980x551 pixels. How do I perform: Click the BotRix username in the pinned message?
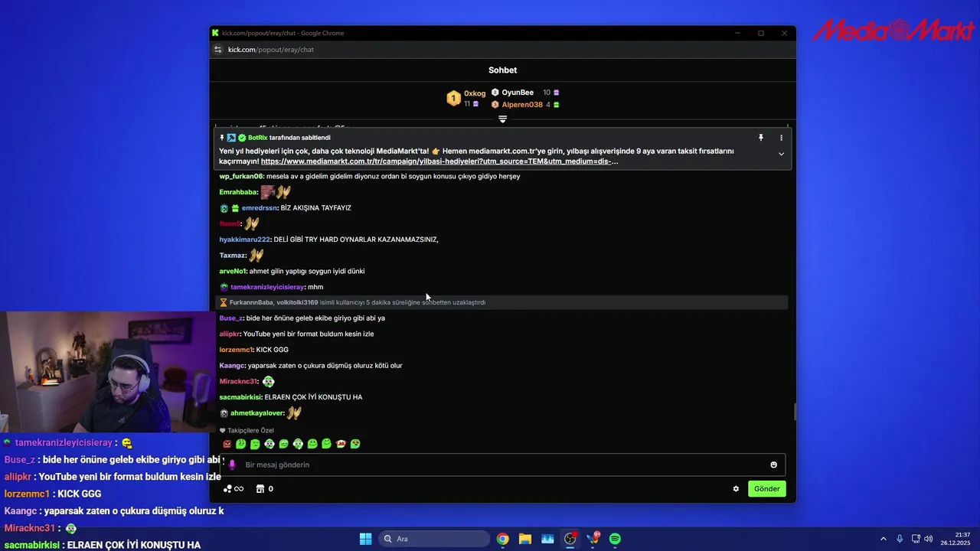pyautogui.click(x=257, y=138)
